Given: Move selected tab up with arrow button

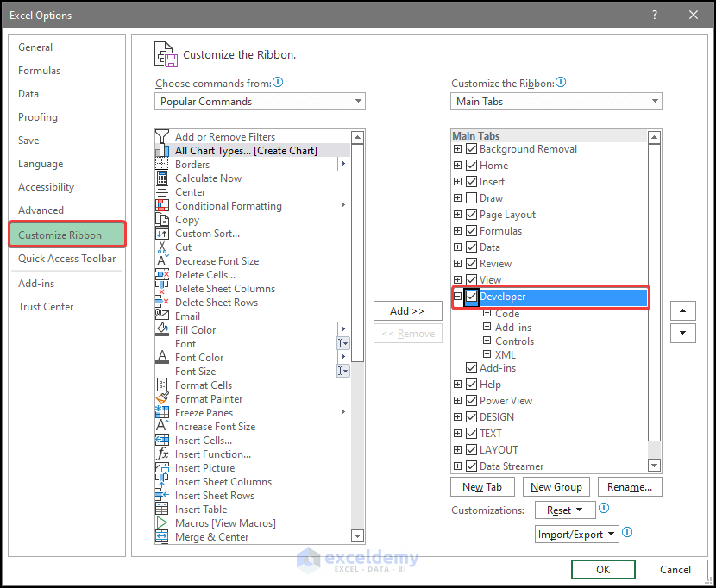Looking at the screenshot, I should 682,311.
